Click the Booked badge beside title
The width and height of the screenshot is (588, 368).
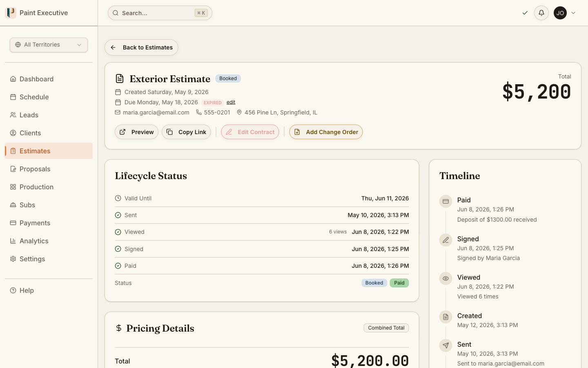click(x=228, y=79)
